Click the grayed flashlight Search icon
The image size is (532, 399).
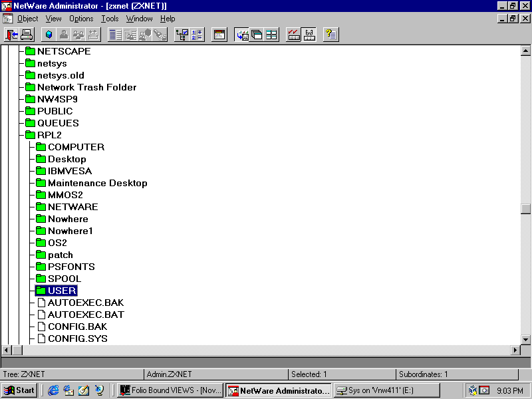(160, 35)
